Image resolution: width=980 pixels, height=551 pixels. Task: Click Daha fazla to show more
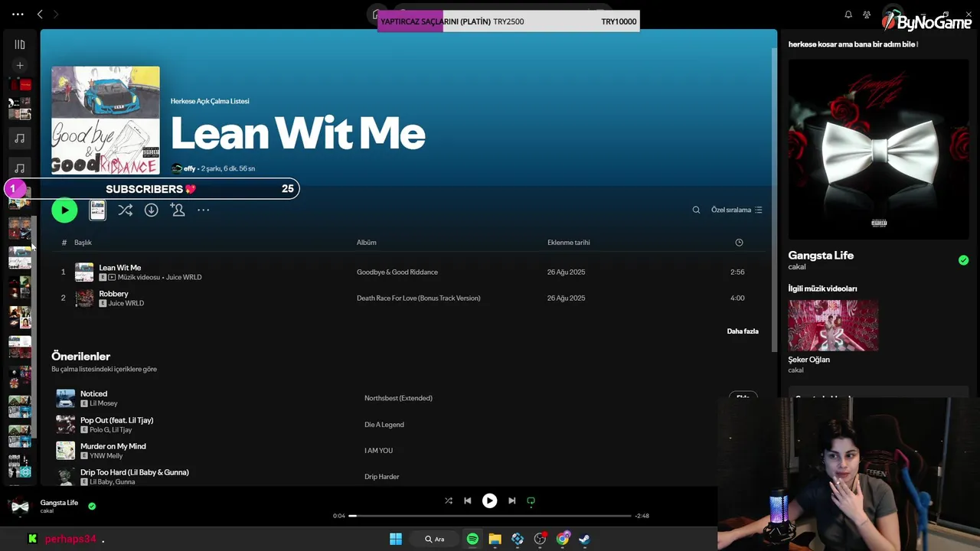(743, 331)
